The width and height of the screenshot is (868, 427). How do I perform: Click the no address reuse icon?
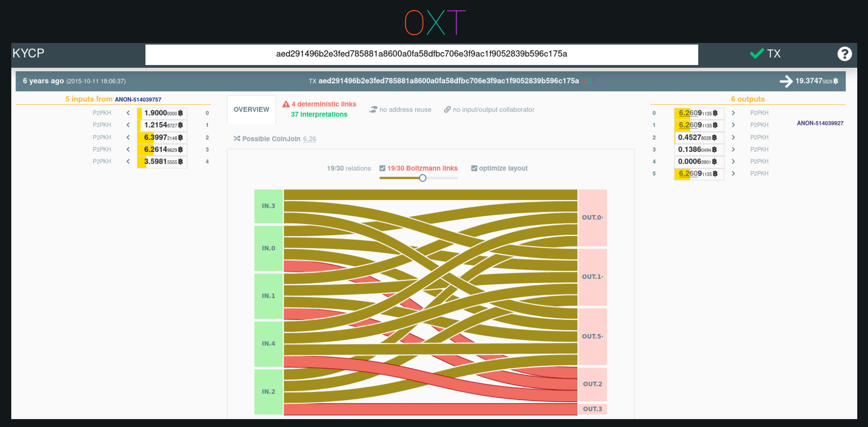pyautogui.click(x=373, y=110)
